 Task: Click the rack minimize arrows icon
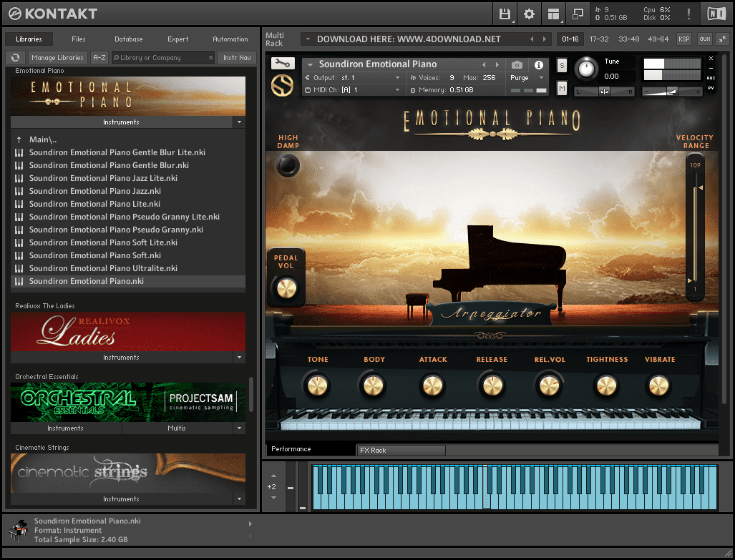[723, 39]
